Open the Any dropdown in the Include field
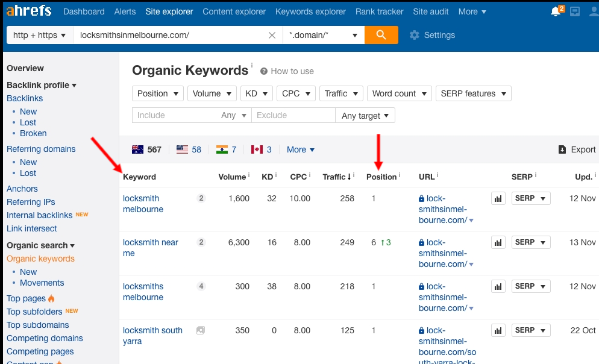Image resolution: width=599 pixels, height=364 pixels. [x=234, y=115]
